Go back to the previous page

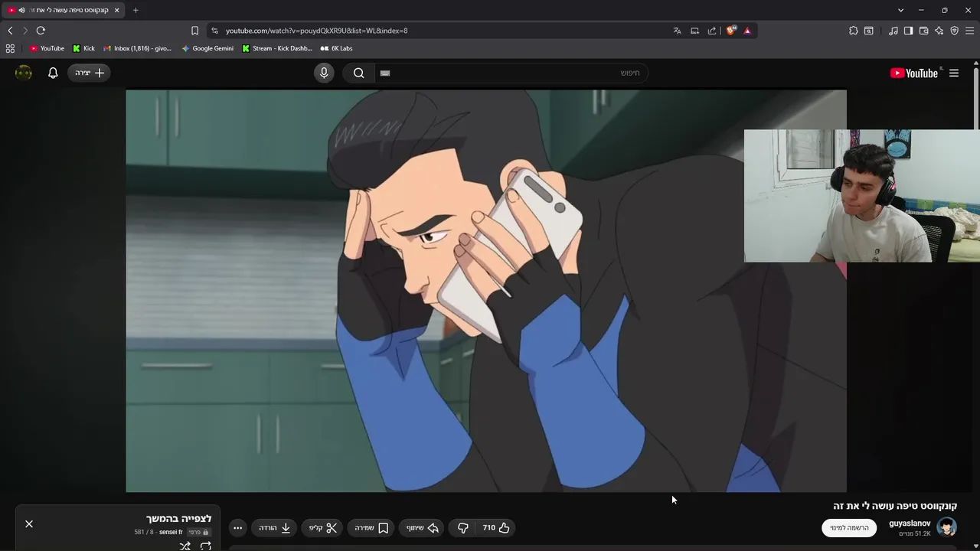(10, 31)
